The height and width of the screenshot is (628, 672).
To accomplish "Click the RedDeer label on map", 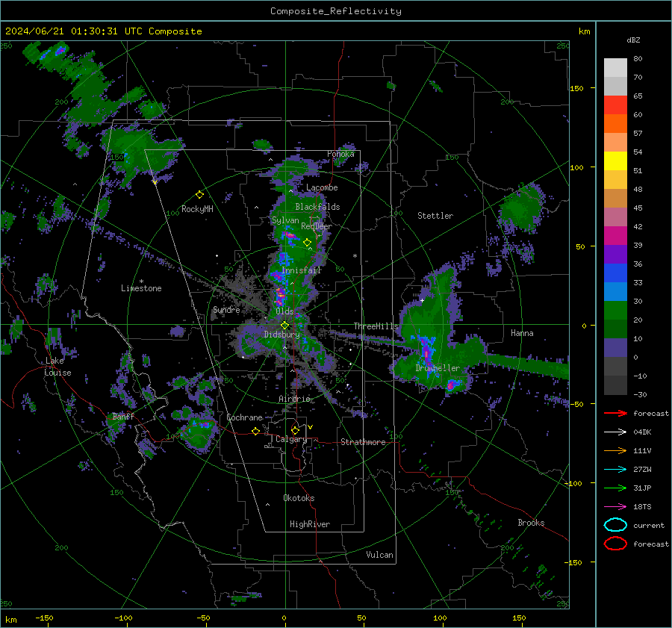I will click(x=317, y=226).
